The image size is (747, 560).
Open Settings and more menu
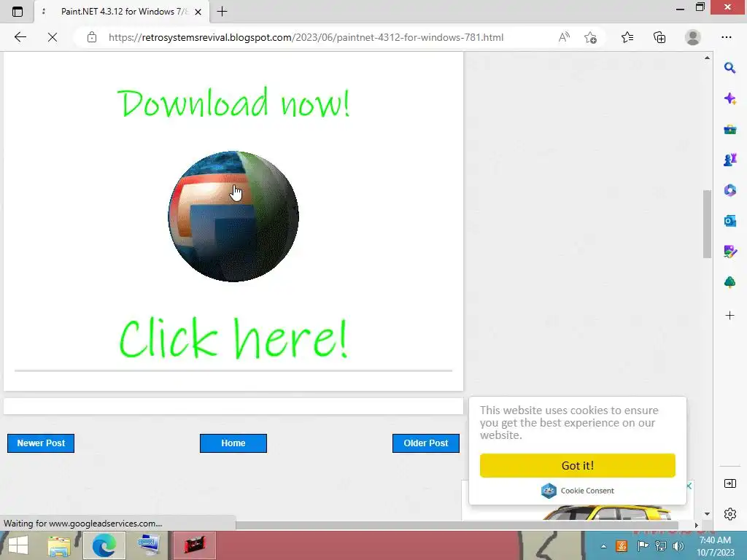[x=727, y=37]
